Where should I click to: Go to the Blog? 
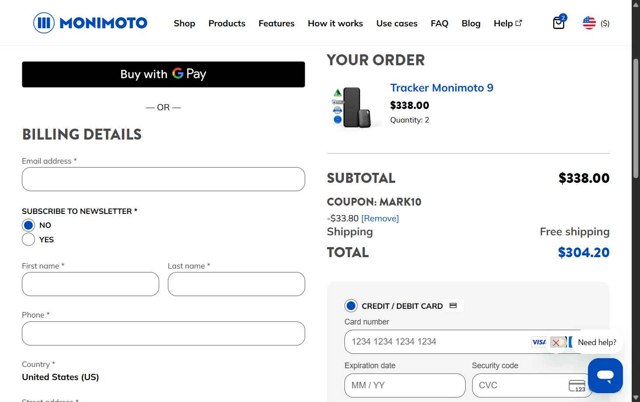471,23
